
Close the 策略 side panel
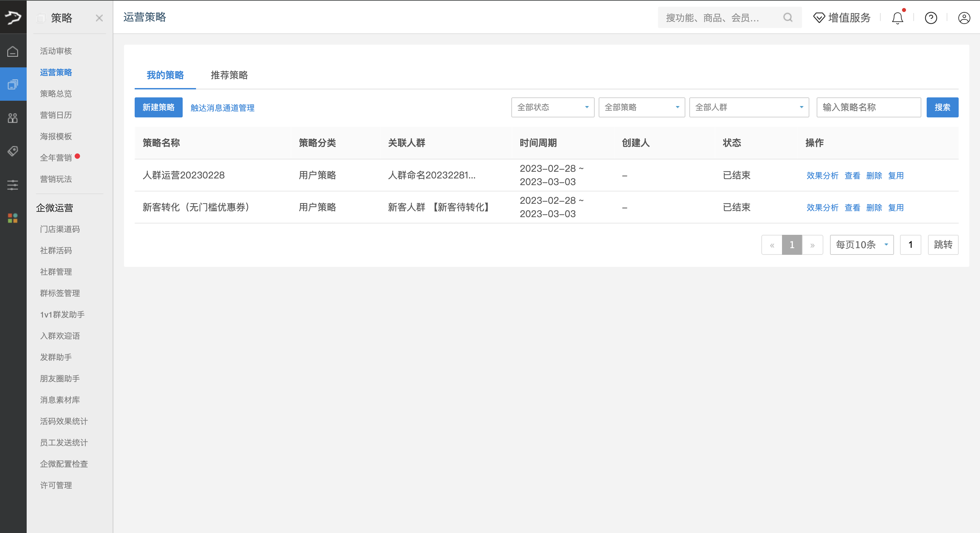click(x=99, y=18)
